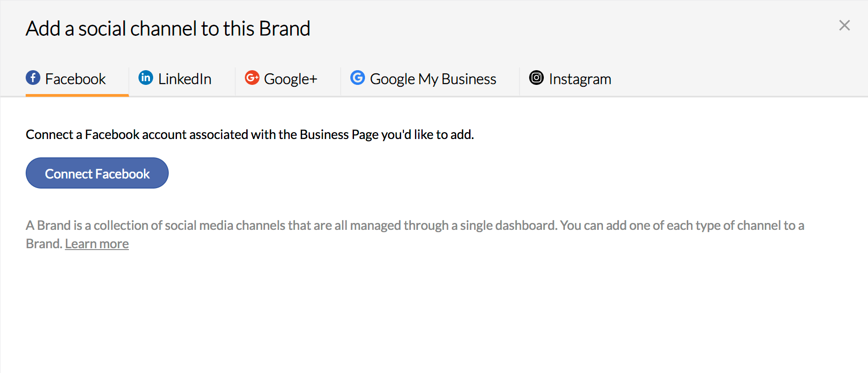Click empty tab bar space right of Instagram
Viewport: 868px width, 373px height.
click(734, 79)
